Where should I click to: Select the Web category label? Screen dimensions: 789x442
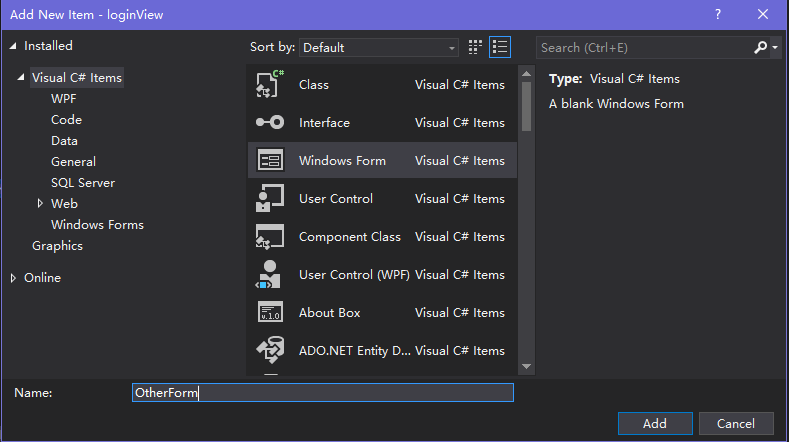pos(64,203)
